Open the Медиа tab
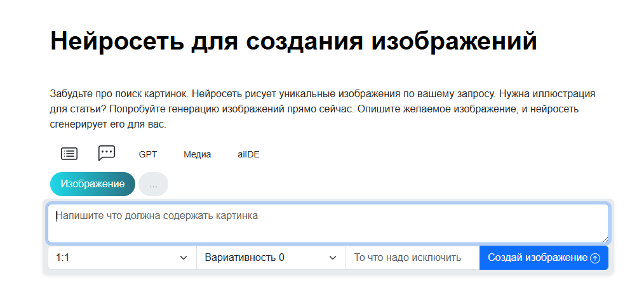This screenshot has width=644, height=299. [x=197, y=154]
